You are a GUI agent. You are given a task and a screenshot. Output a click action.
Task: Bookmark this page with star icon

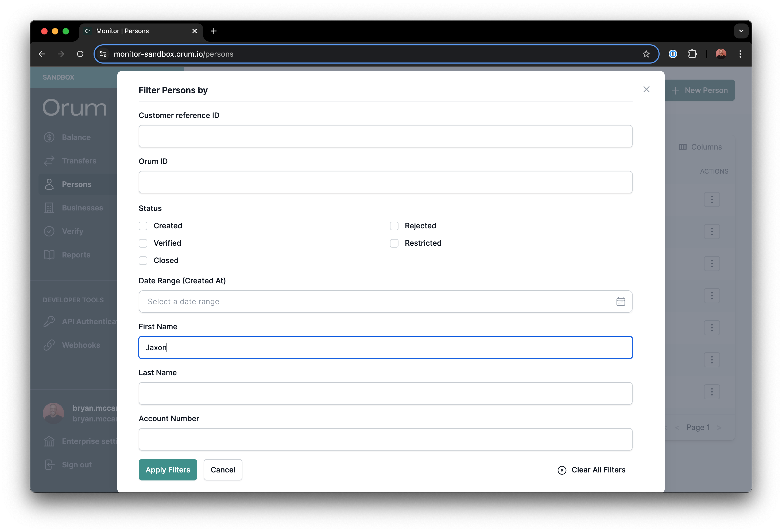tap(646, 54)
